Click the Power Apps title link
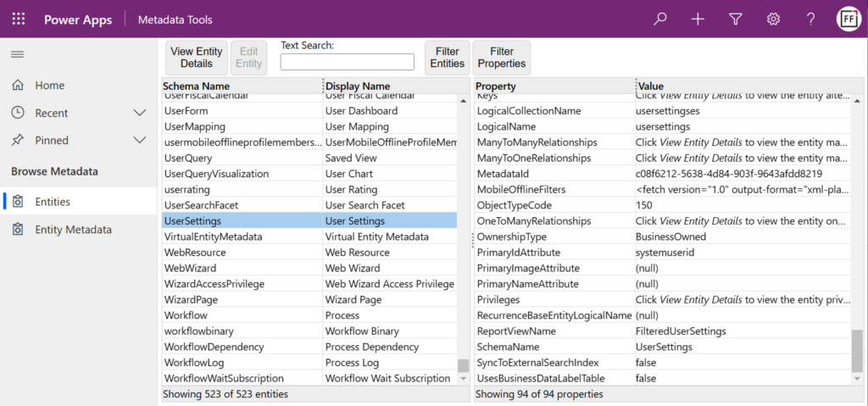 pos(78,20)
